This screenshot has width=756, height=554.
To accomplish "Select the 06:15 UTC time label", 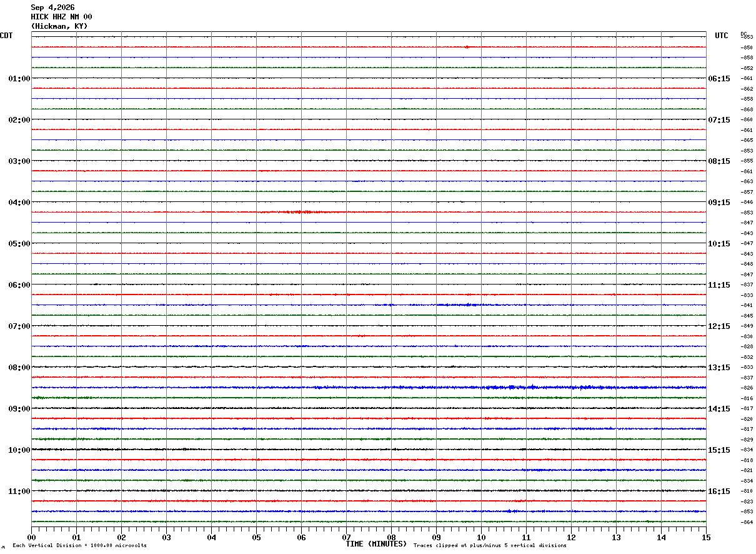I will (x=719, y=79).
